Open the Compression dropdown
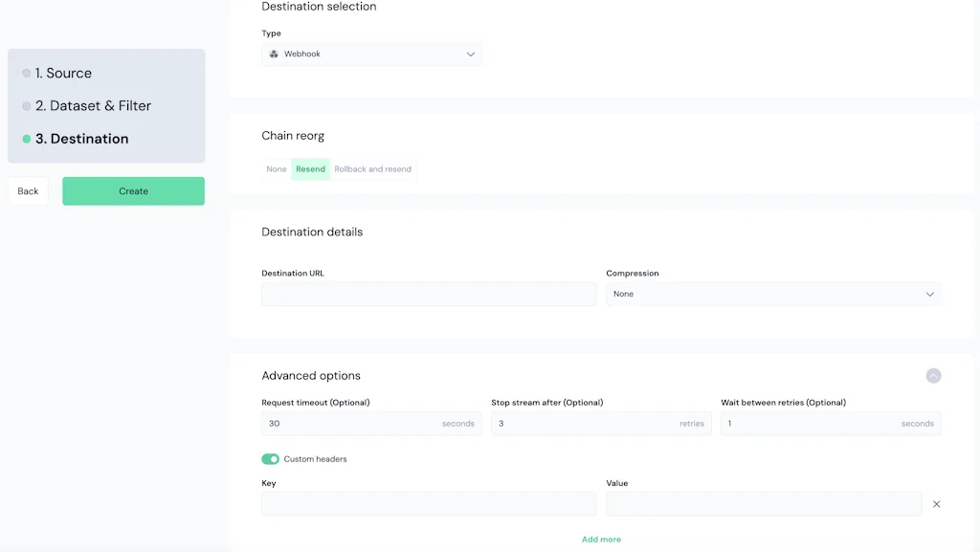 [773, 294]
